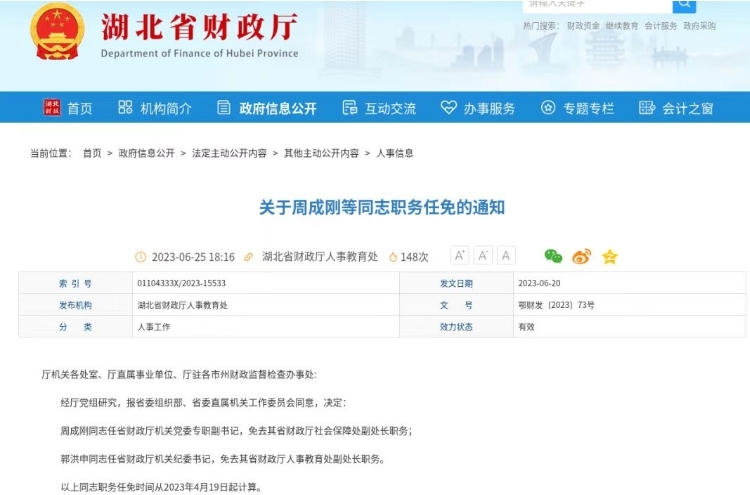Focus the keyword search input field
The width and height of the screenshot is (750, 495).
pyautogui.click(x=597, y=5)
